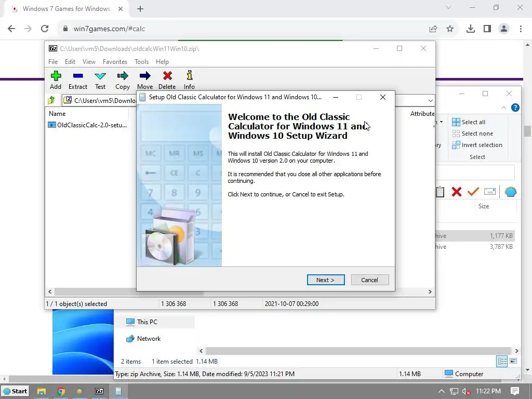This screenshot has height=399, width=532.
Task: Click the Name column header in 7-Zip
Action: [x=57, y=114]
